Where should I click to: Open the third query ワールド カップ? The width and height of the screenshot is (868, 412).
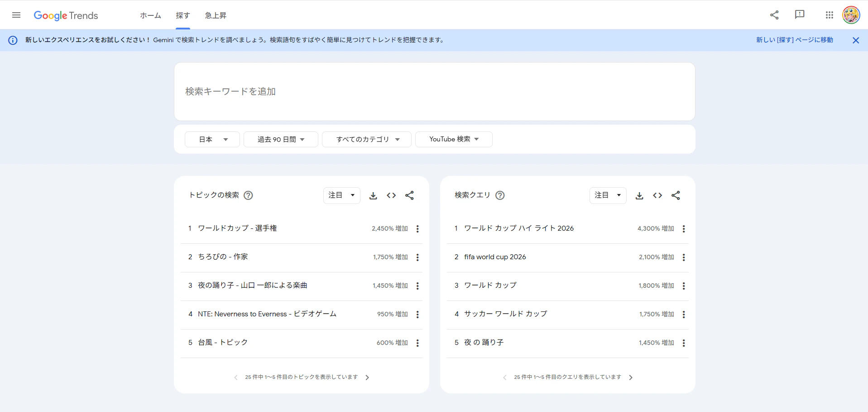pos(490,286)
